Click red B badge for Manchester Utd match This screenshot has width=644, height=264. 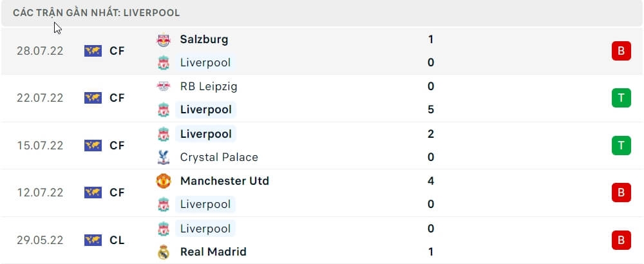pos(621,193)
